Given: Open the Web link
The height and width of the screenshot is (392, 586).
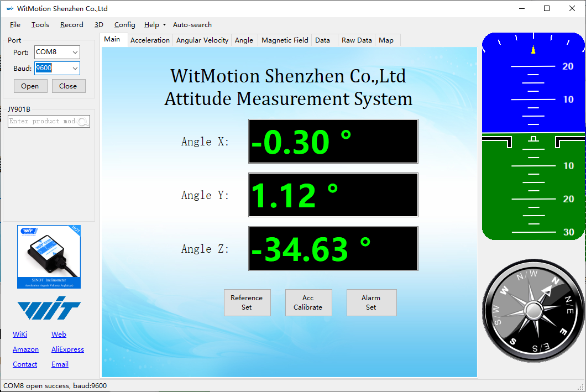Looking at the screenshot, I should point(59,334).
